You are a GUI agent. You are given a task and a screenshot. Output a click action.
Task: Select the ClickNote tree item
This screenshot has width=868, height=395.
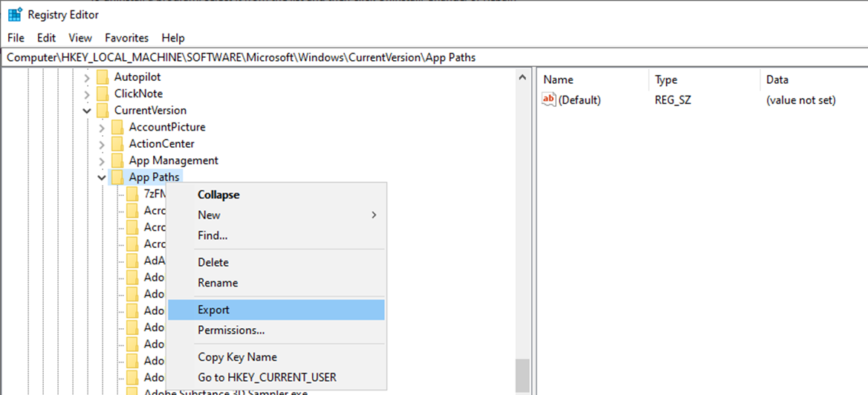(138, 94)
